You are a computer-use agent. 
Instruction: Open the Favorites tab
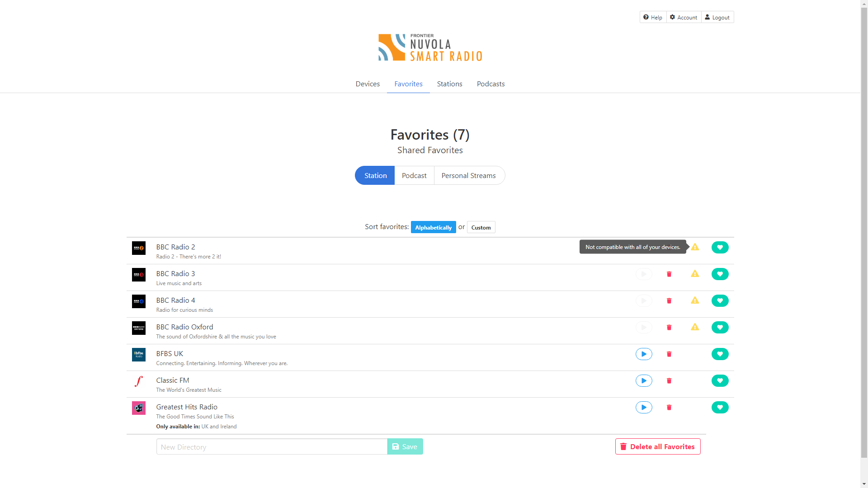[x=408, y=84]
